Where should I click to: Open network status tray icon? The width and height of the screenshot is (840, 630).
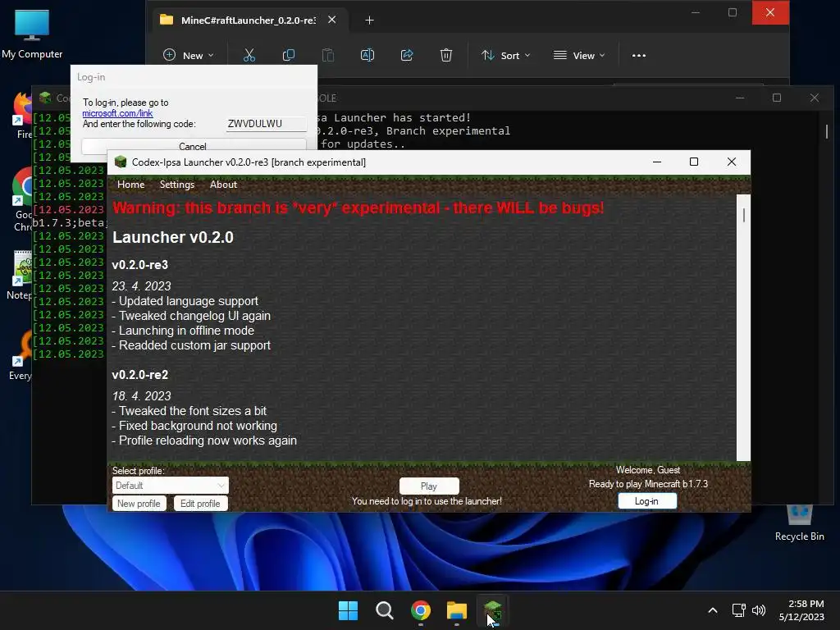pos(739,610)
